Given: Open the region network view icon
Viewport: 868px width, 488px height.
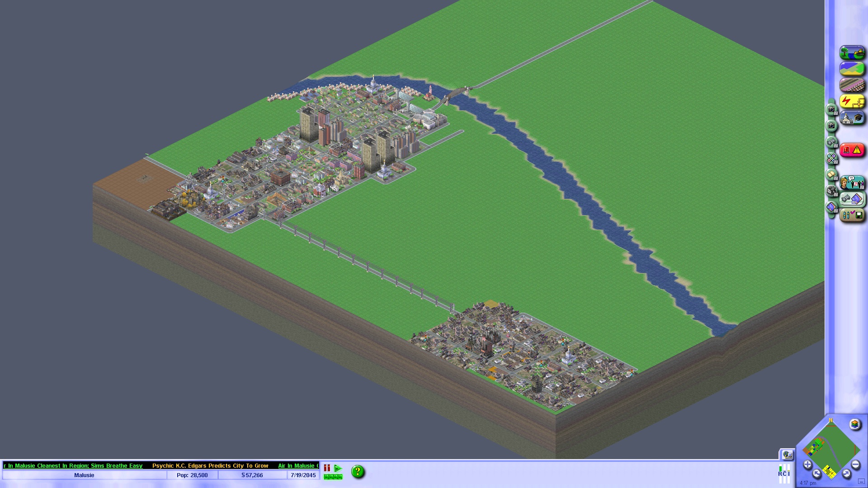Looking at the screenshot, I should coord(787,455).
